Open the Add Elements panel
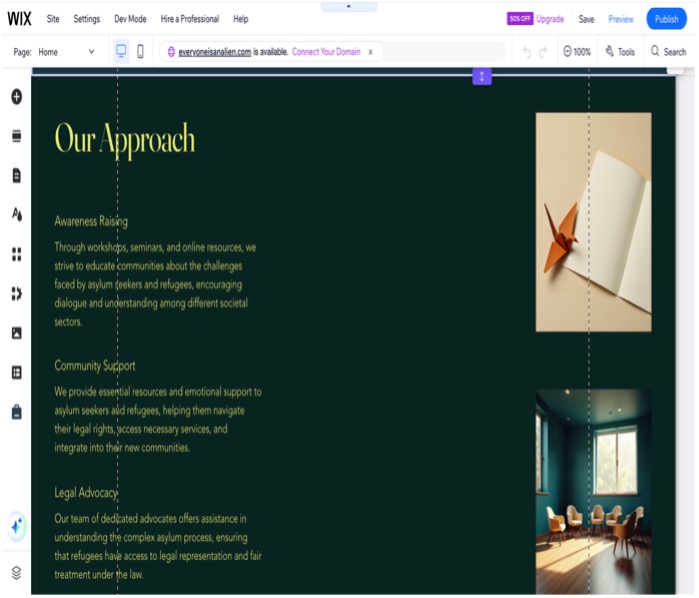This screenshot has height=598, width=699. pyautogui.click(x=16, y=96)
